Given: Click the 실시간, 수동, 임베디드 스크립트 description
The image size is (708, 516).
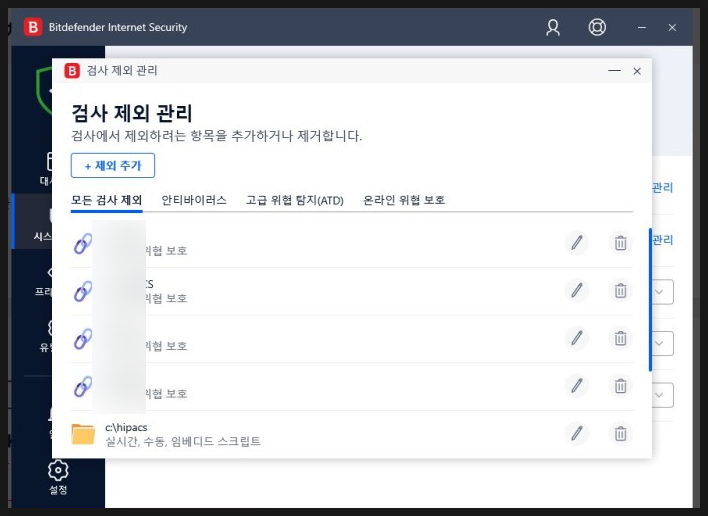Looking at the screenshot, I should tap(183, 441).
